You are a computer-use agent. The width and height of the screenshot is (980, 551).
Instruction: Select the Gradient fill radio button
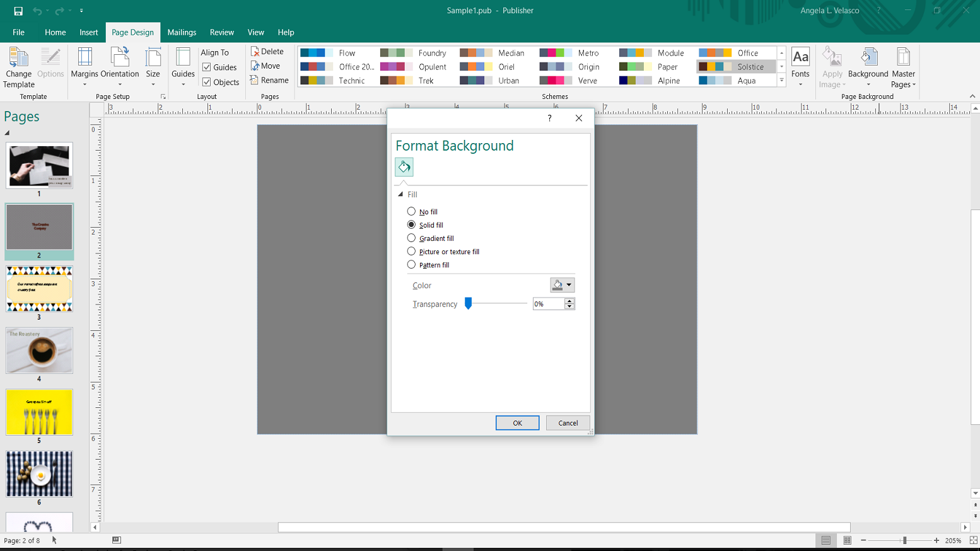(x=411, y=238)
